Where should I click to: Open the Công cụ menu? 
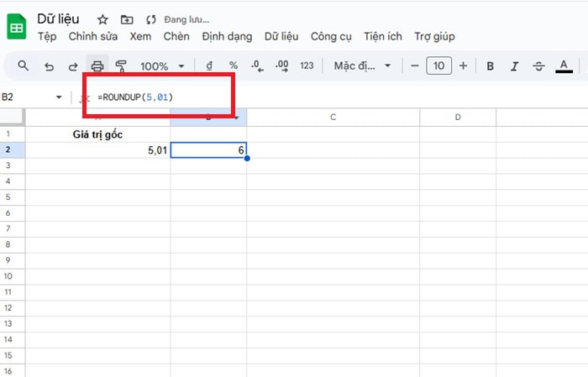331,37
